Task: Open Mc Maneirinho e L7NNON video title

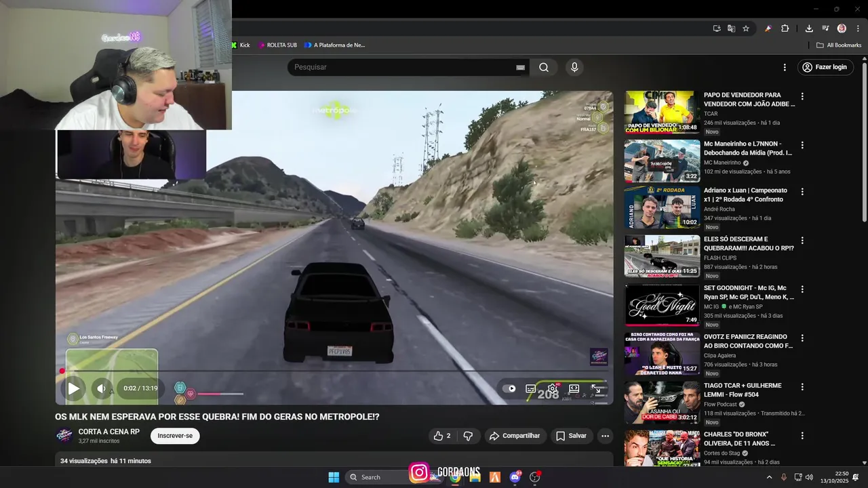Action: (x=747, y=148)
